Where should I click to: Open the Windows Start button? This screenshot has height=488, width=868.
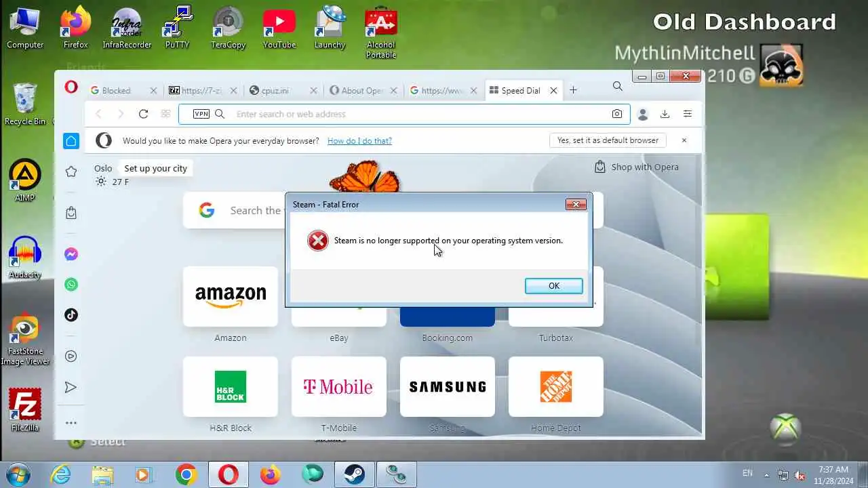tap(18, 474)
